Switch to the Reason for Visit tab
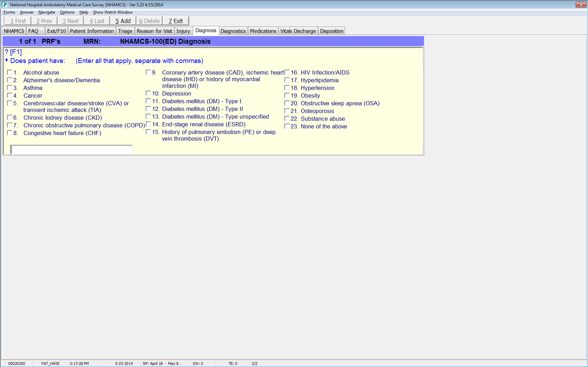 pos(154,31)
